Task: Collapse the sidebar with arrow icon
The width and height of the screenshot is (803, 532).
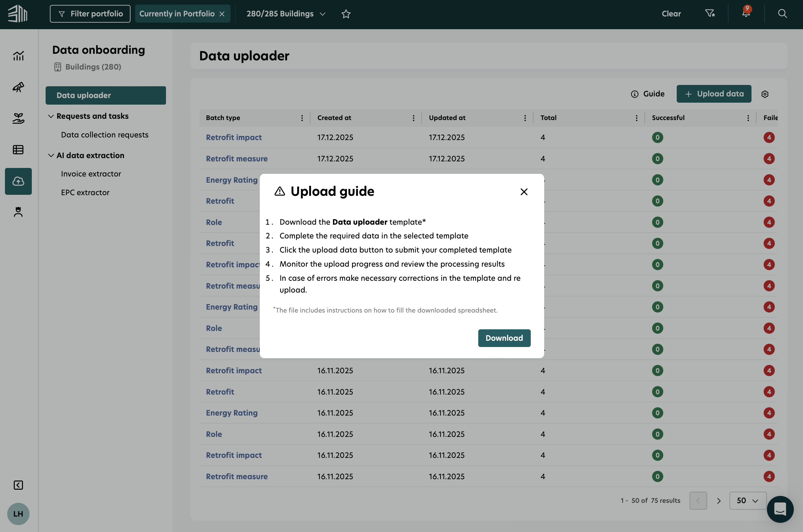Action: pos(18,485)
